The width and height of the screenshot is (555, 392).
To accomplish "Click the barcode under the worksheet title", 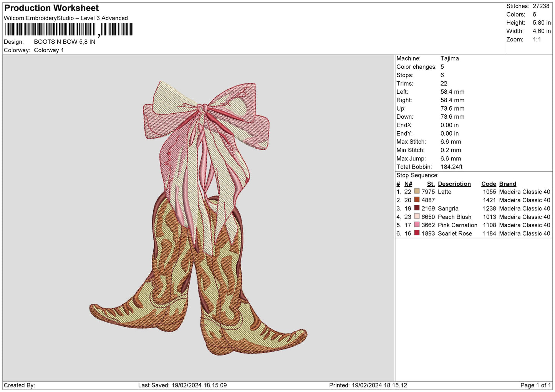I will (69, 30).
